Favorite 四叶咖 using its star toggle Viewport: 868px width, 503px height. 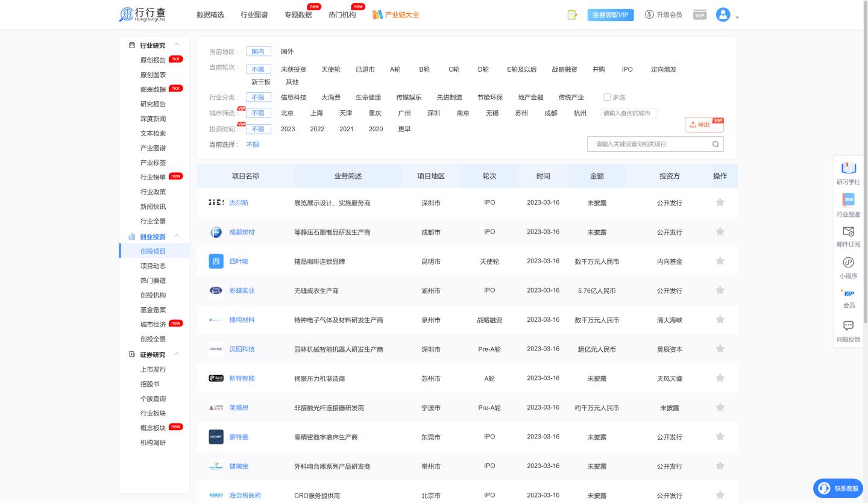pos(720,261)
